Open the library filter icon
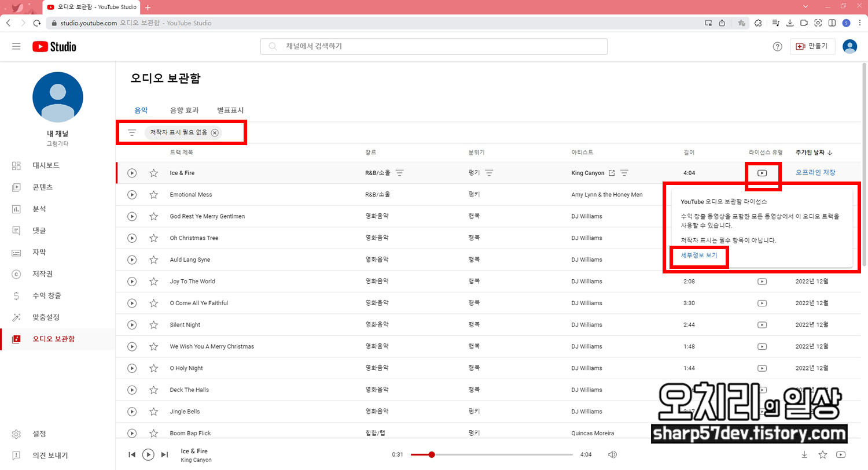868x470 pixels. pos(132,132)
